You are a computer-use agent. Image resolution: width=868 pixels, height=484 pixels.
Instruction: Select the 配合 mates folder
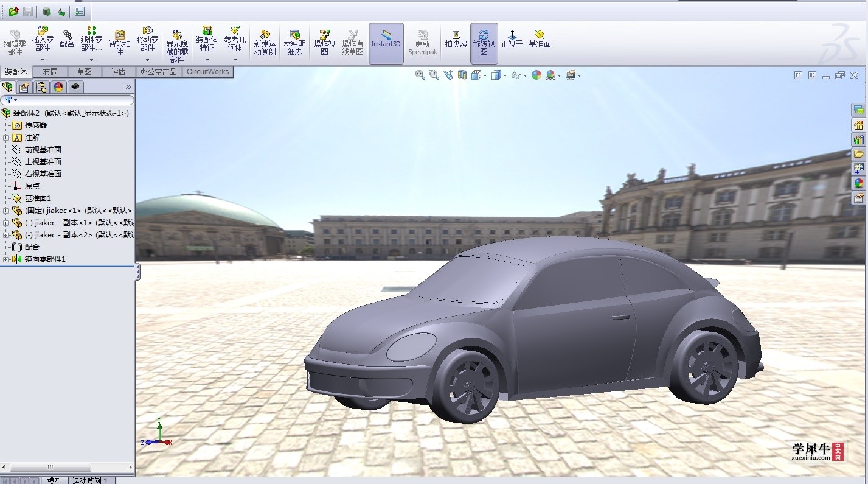pos(26,247)
